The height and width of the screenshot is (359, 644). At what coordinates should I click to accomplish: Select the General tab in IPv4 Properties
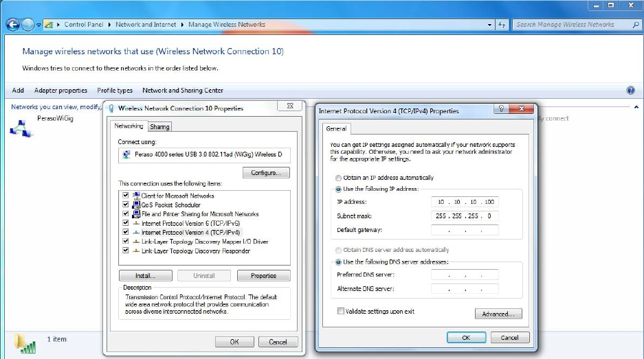pyautogui.click(x=336, y=128)
